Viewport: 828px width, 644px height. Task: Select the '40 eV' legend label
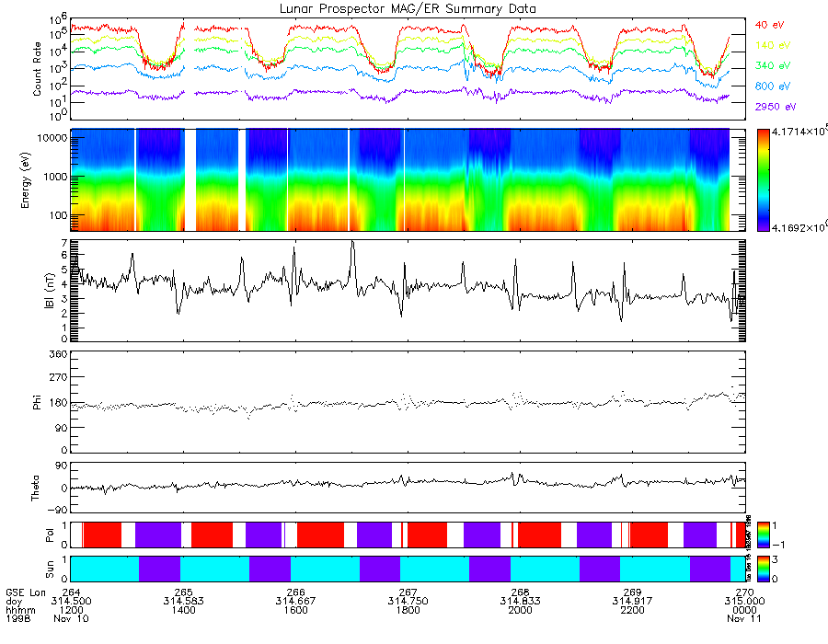click(769, 25)
